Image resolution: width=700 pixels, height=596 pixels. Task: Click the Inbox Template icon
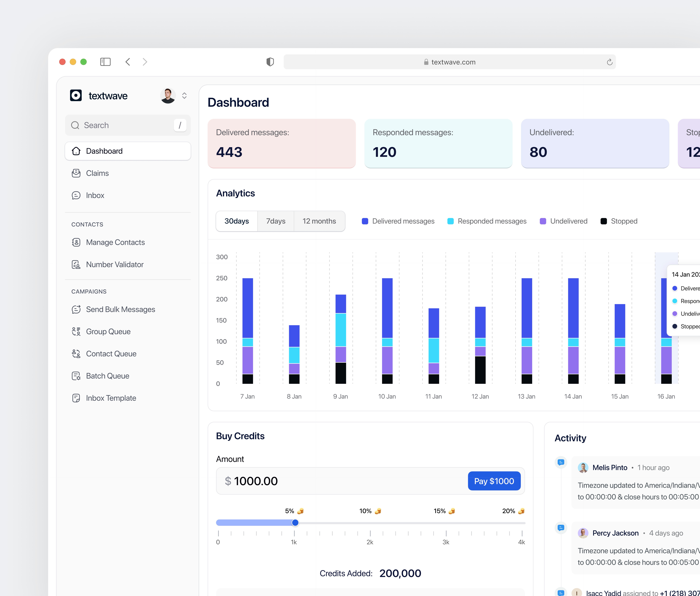click(76, 398)
